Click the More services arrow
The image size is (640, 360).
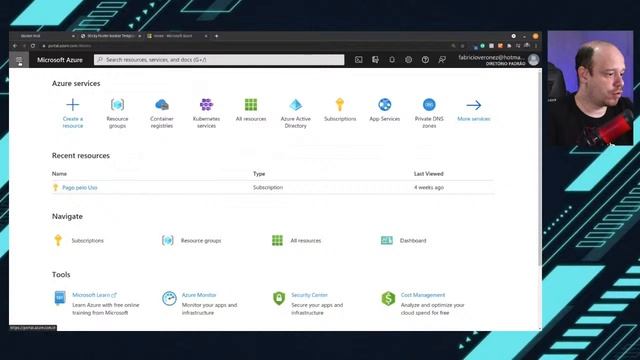(x=473, y=105)
